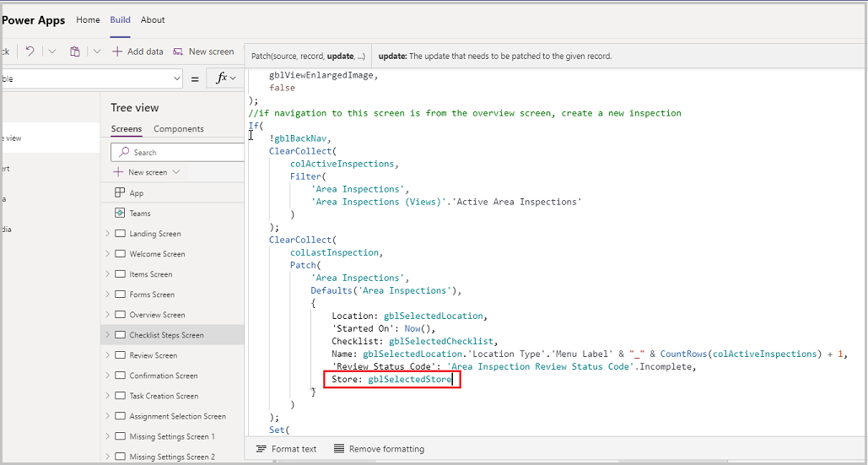This screenshot has height=465, width=868.
Task: Select Items Screen in tree
Action: pos(150,274)
